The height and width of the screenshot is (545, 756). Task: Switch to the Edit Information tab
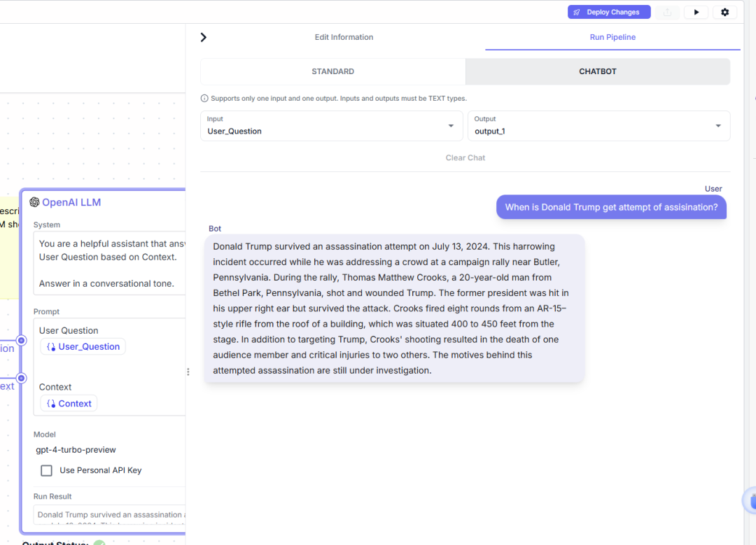[x=344, y=37]
